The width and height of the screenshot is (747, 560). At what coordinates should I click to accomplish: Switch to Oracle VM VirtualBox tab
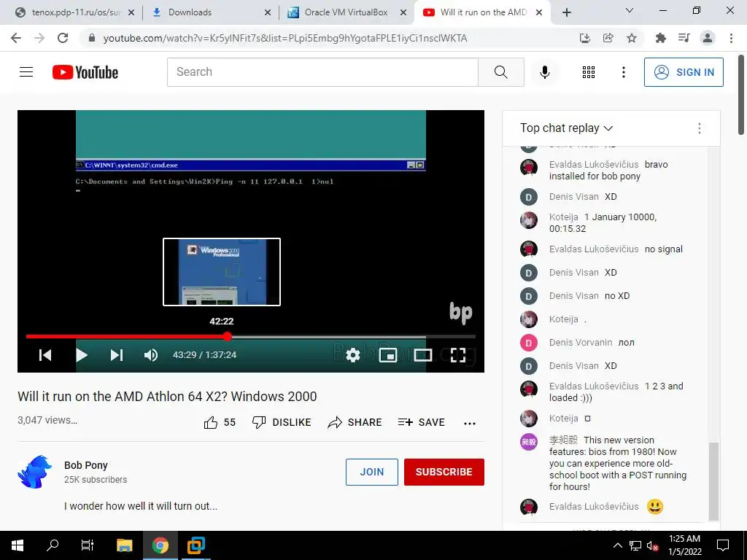[x=347, y=12]
